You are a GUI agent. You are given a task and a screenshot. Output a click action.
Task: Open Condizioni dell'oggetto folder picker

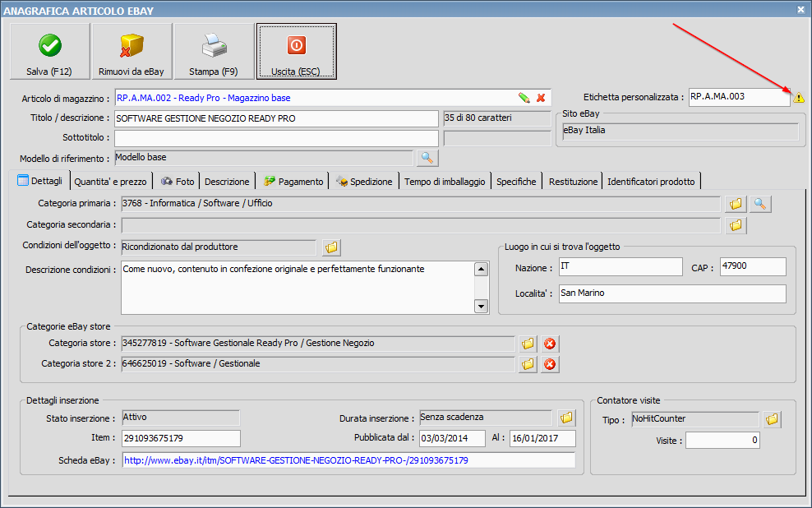[x=331, y=247]
